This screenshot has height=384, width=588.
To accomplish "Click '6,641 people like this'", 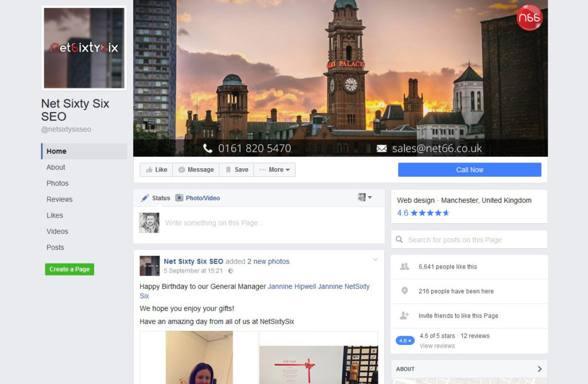I will tap(448, 267).
